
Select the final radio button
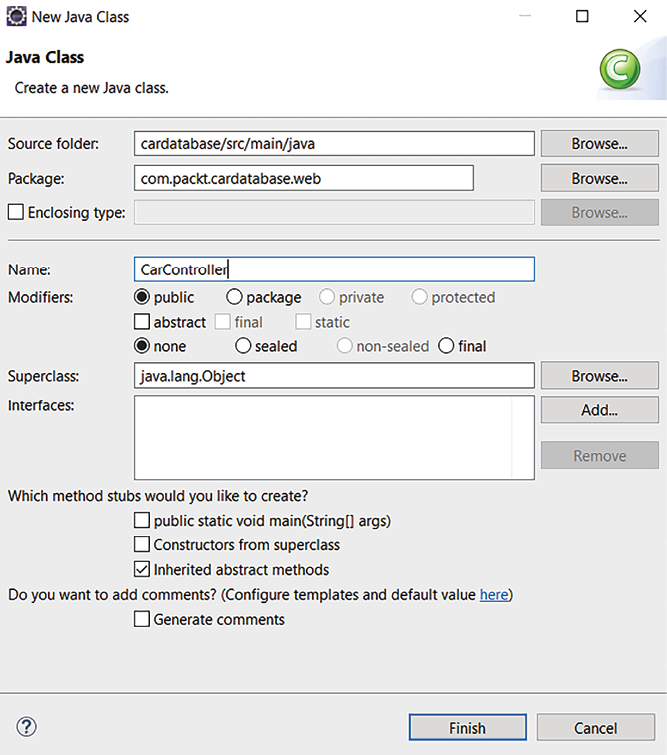point(446,346)
